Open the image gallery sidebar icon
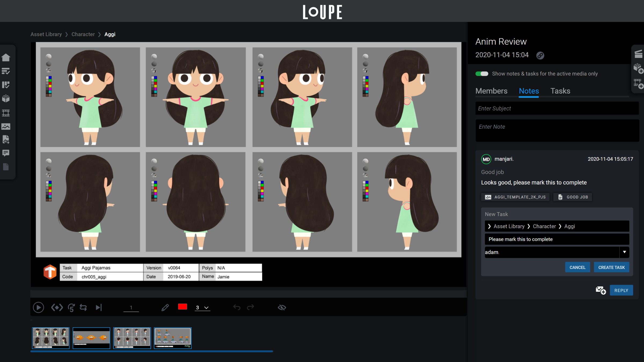The height and width of the screenshot is (362, 644). coord(6,127)
